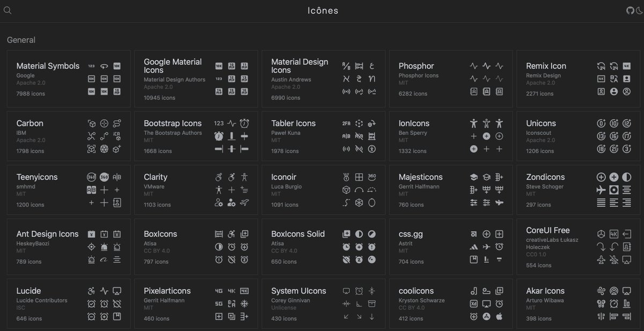The image size is (644, 331).
Task: Pick the abacus icon in Tabler Icons
Action: [372, 136]
